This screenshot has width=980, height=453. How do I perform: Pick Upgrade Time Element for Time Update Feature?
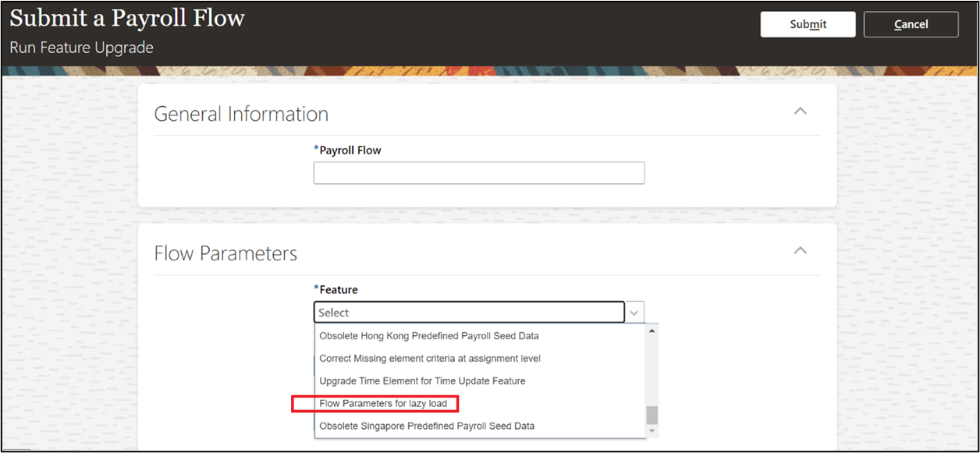(422, 381)
